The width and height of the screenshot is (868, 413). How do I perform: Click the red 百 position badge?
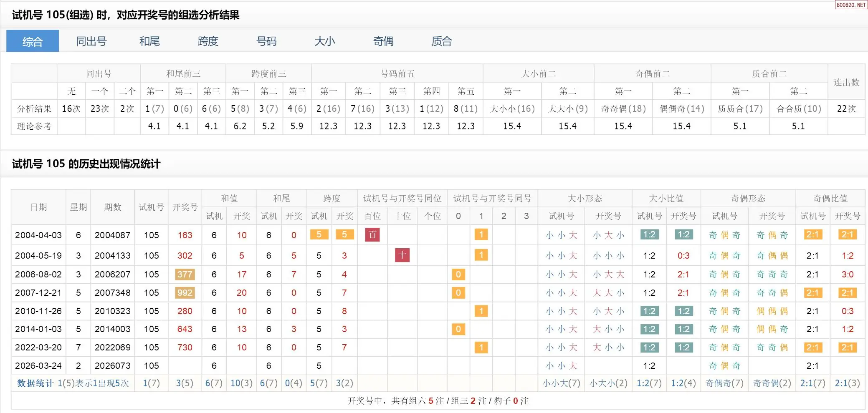click(372, 235)
